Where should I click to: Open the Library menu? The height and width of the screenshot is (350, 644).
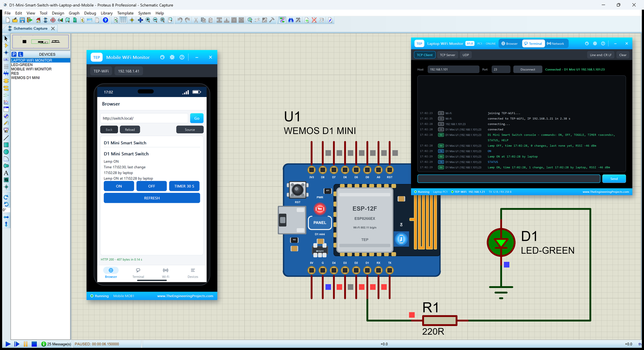click(x=107, y=13)
